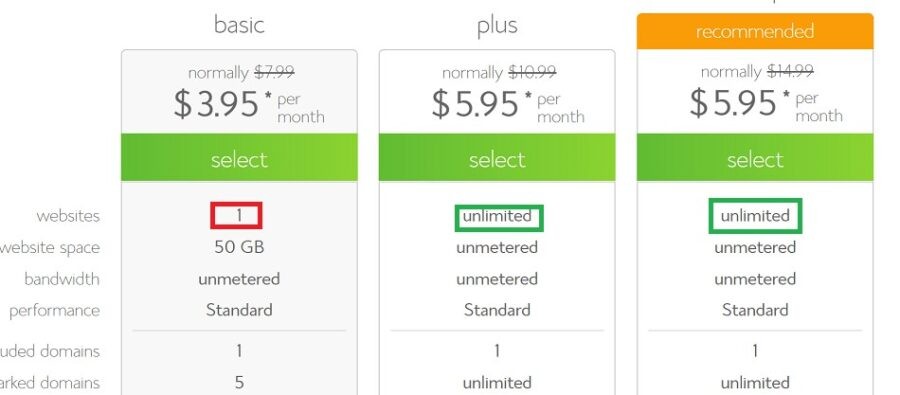Click the $3.95 basic plan price

tap(216, 104)
